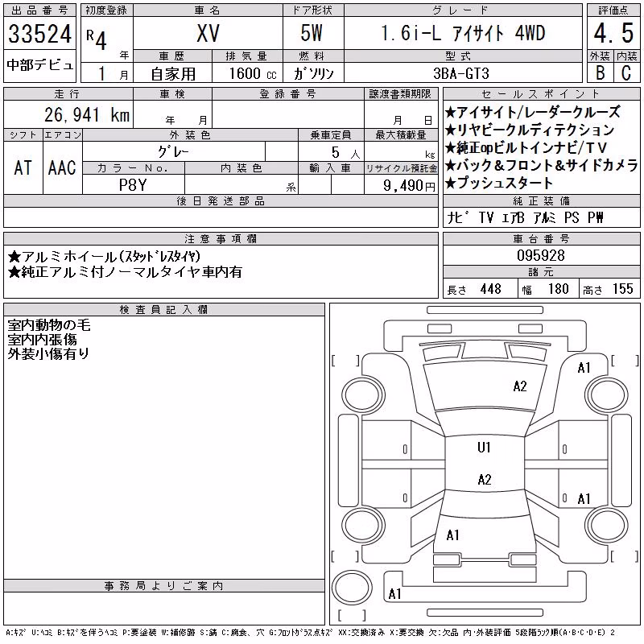This screenshot has height=644, width=644.
Task: Select the セールスポイント header
Action: click(541, 94)
